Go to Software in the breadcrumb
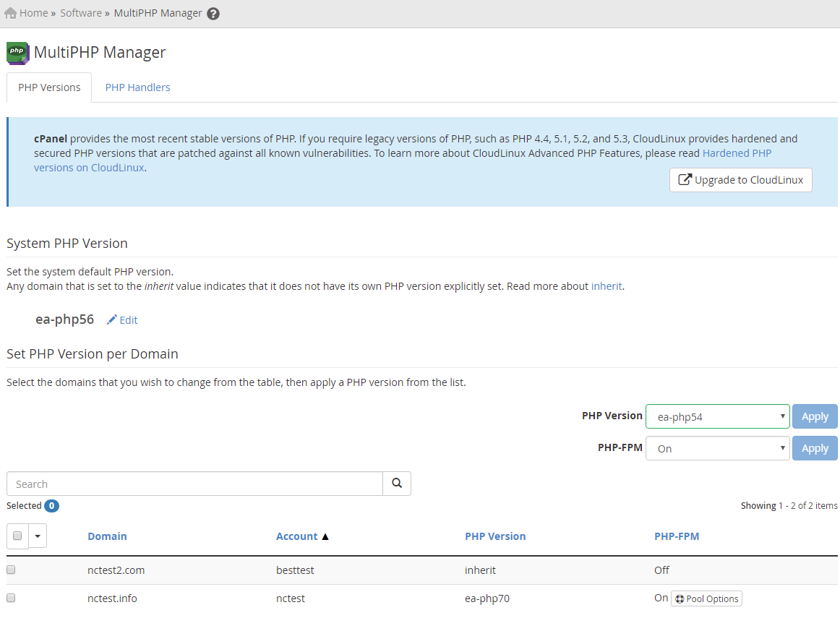 81,13
